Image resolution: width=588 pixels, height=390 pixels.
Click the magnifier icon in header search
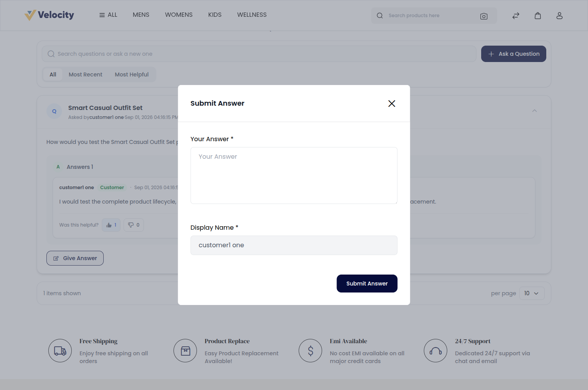point(380,16)
